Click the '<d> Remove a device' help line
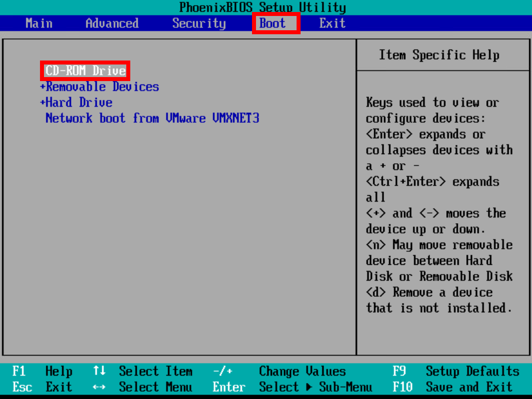Image resolution: width=532 pixels, height=399 pixels. point(429,292)
